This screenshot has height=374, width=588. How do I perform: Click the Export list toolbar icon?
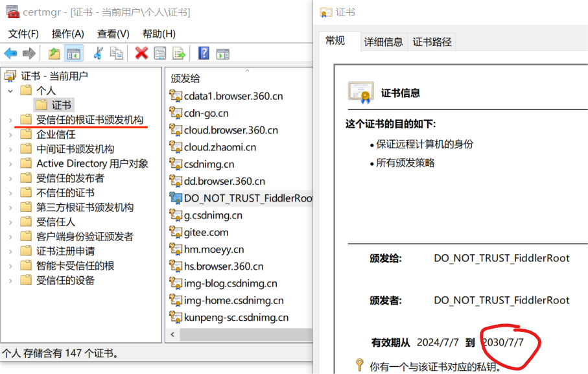tap(179, 53)
